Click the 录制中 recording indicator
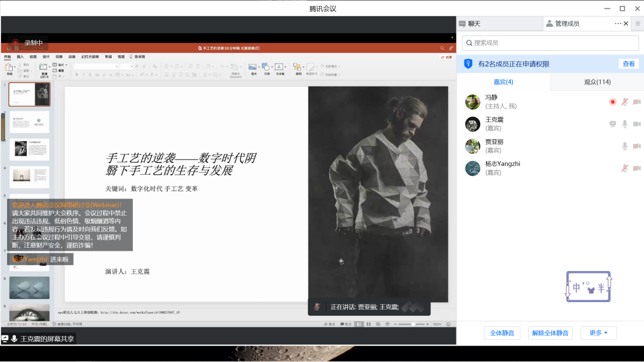The image size is (644, 362). pyautogui.click(x=28, y=43)
